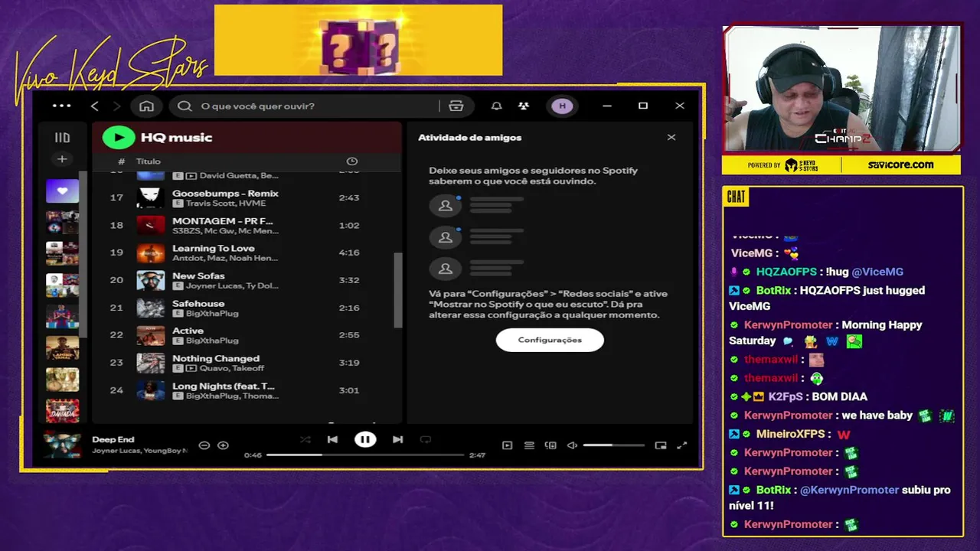Select track MONTAGEM - PR F...

pos(247,225)
